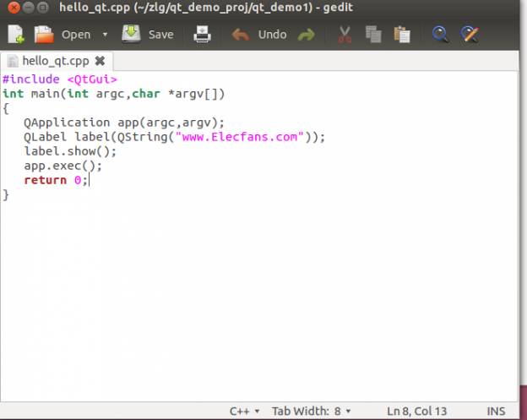Click the Undo text label
The image size is (527, 420).
coord(272,35)
